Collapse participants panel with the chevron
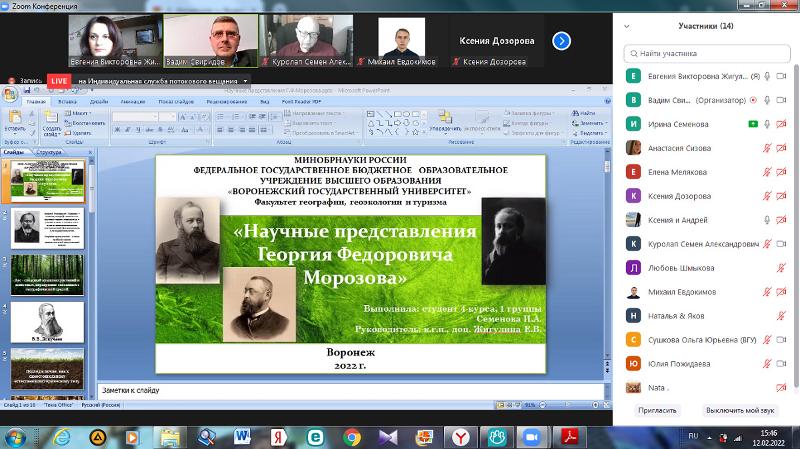This screenshot has width=800, height=449. [x=626, y=26]
